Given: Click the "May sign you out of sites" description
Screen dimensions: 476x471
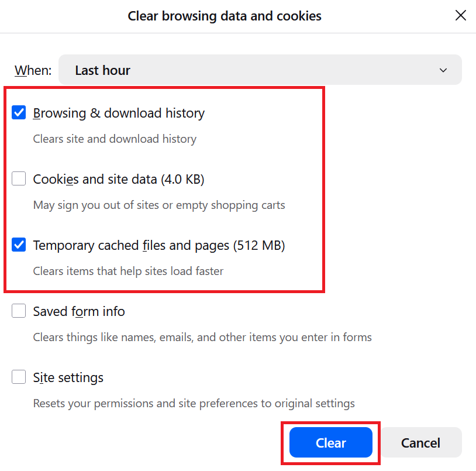Looking at the screenshot, I should 159,205.
